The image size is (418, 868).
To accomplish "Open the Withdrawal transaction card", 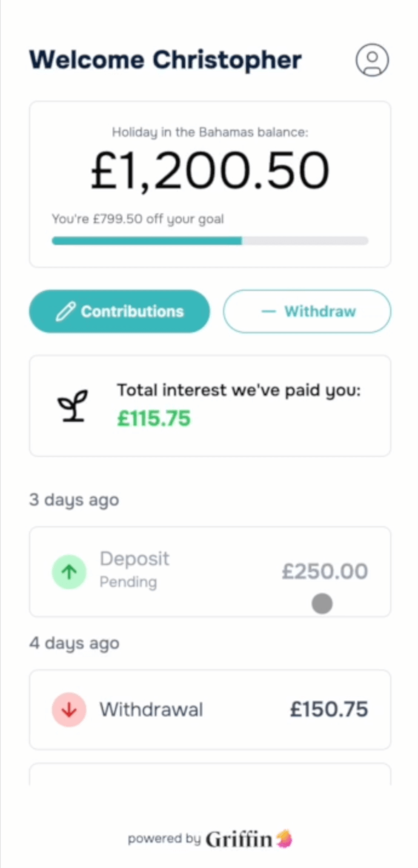I will click(x=210, y=710).
